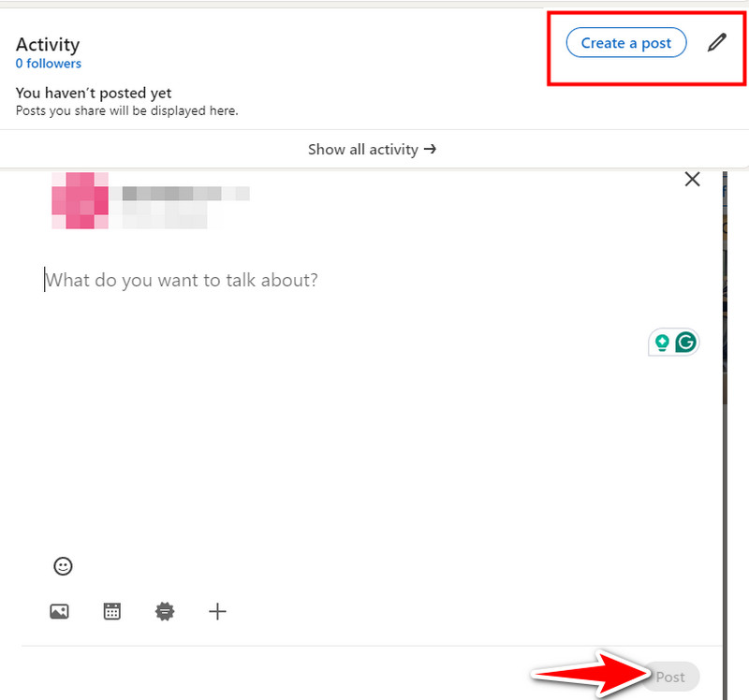Open Show all activity
749x700 pixels.
(372, 150)
